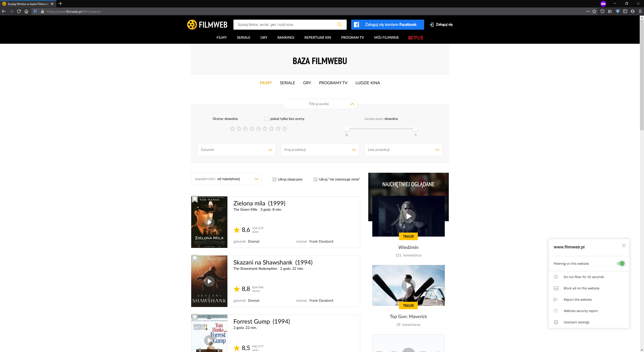
Task: Open the popularności sort dropdown
Action: [226, 179]
